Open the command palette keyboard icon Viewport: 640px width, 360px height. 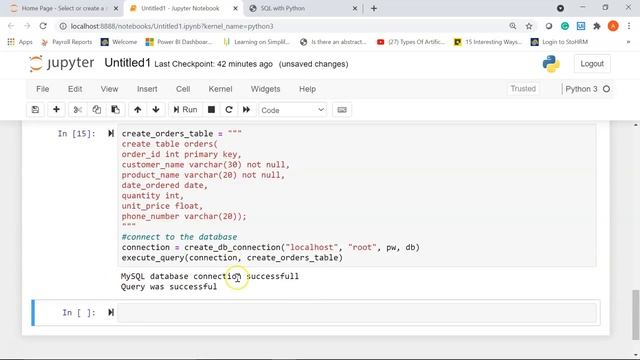(x=342, y=110)
